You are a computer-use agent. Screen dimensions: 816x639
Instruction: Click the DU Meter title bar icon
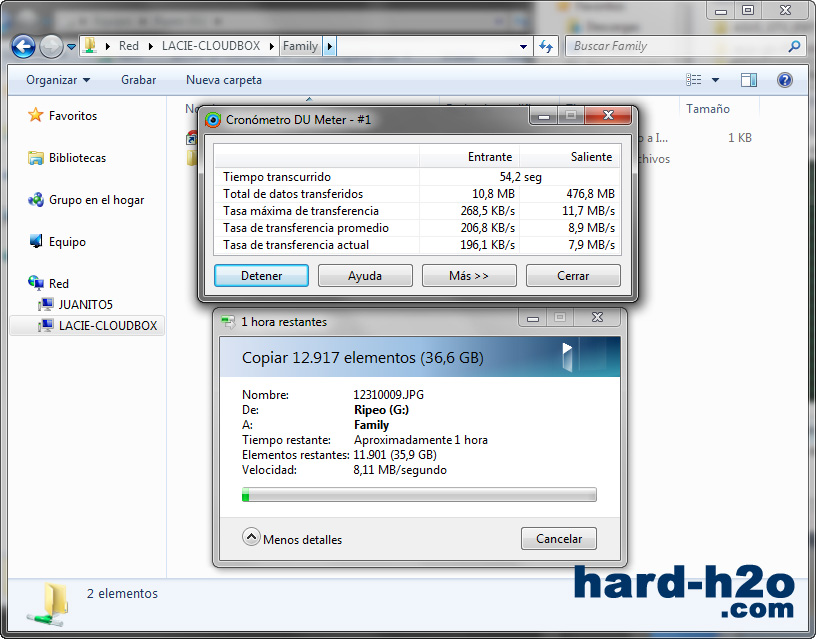[x=213, y=120]
